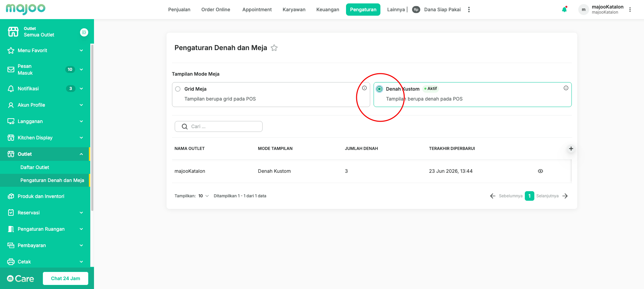Open the Lainnya menu
The image size is (644, 289).
pos(396,10)
